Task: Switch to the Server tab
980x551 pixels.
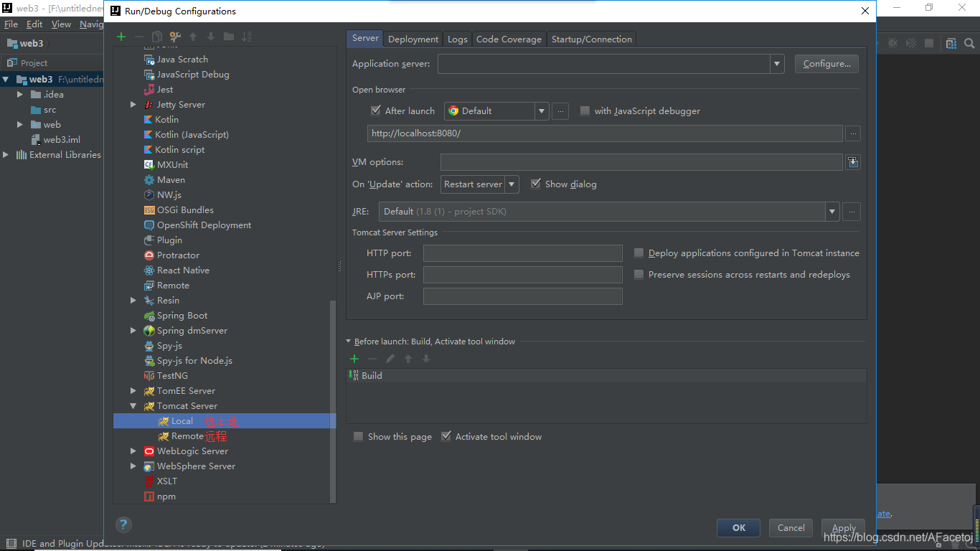Action: (365, 38)
